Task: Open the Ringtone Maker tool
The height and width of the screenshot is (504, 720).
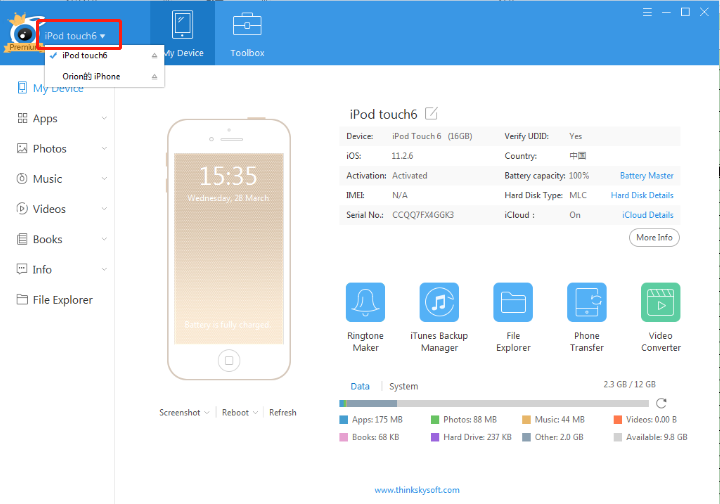Action: tap(365, 302)
